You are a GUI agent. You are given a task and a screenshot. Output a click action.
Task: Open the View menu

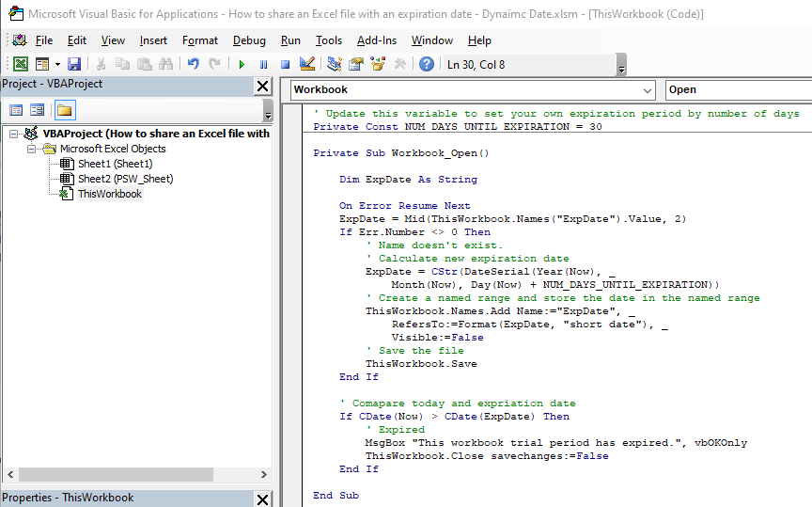coord(113,40)
